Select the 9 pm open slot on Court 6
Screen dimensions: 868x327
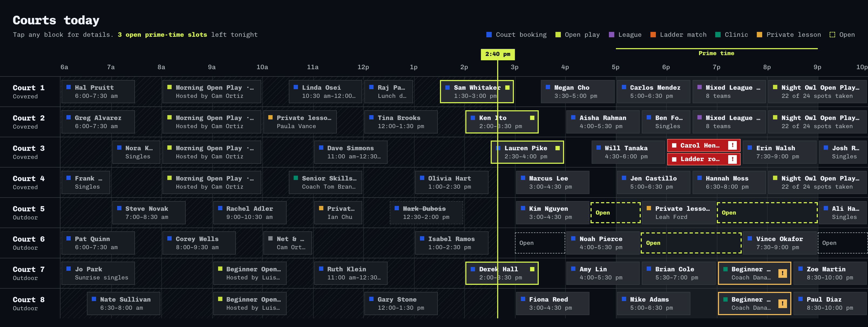tap(843, 243)
